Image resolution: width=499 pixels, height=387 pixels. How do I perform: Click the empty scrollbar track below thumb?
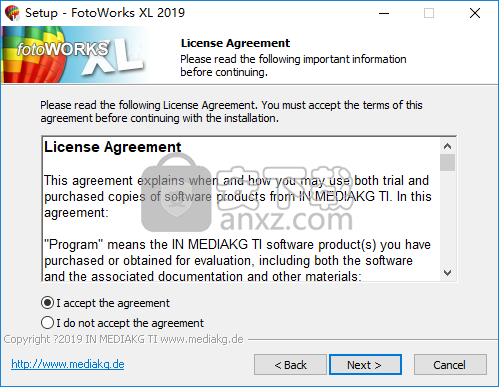447,218
